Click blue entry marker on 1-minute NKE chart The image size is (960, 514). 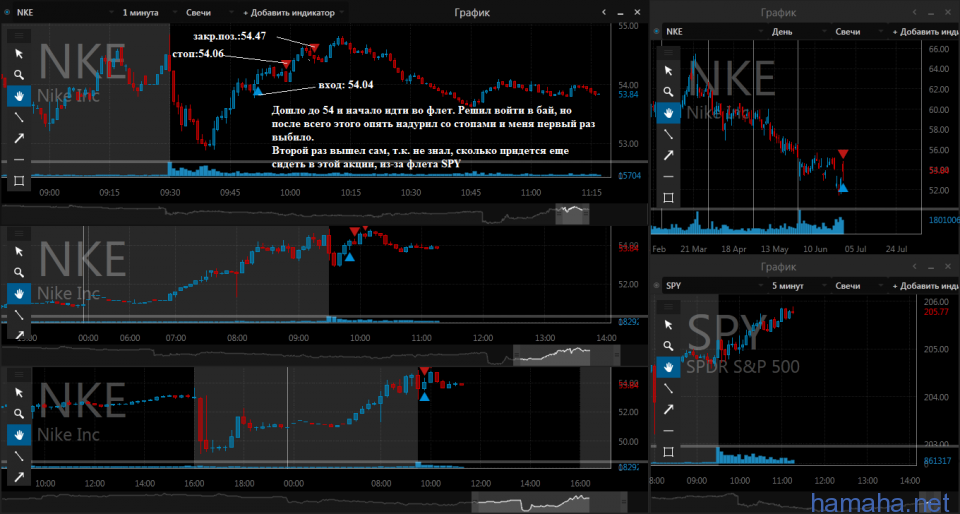[x=258, y=91]
